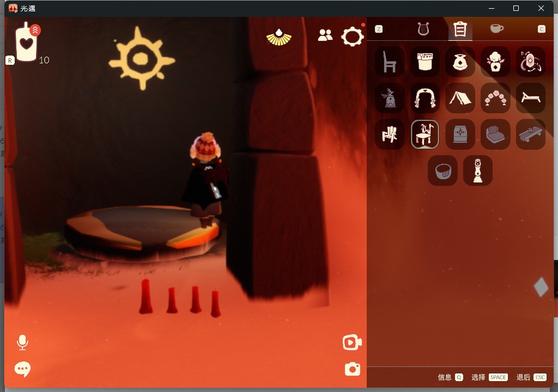Click the R key shortcut badge
558x392 pixels.
[x=10, y=60]
